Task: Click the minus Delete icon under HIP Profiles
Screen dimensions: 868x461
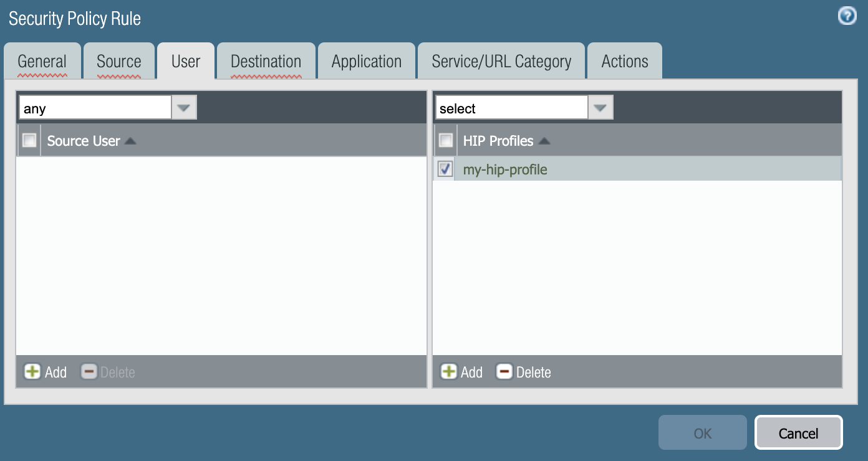Action: coord(504,372)
